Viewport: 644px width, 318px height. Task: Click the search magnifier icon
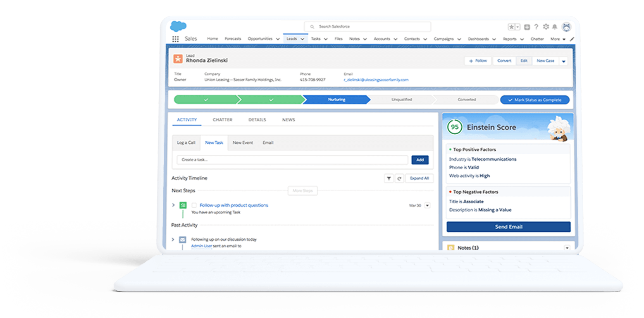tap(312, 26)
